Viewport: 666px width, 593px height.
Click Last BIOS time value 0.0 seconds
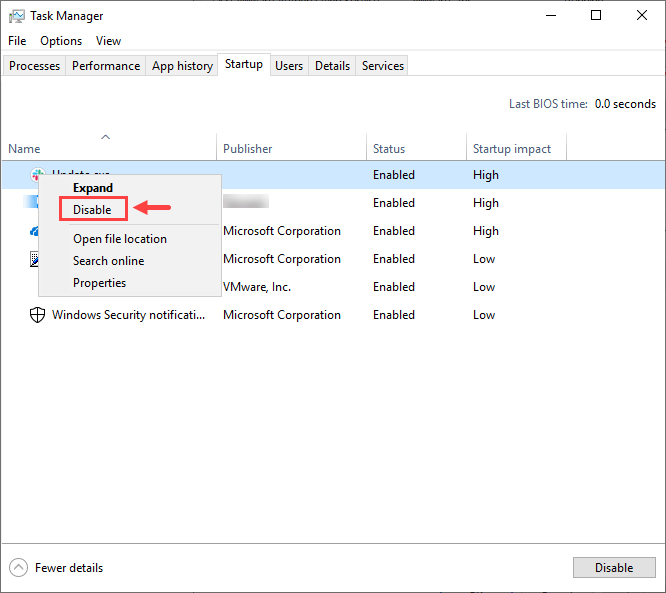pyautogui.click(x=625, y=104)
